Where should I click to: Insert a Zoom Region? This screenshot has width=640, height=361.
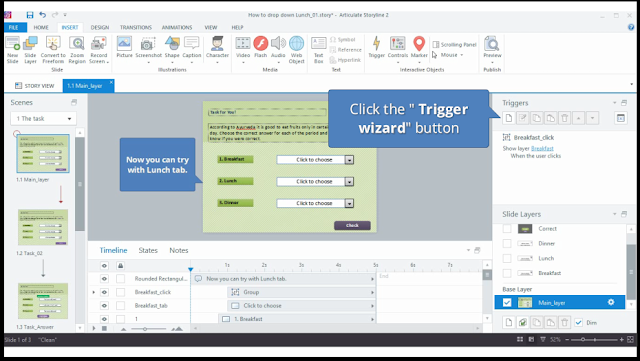[x=77, y=50]
